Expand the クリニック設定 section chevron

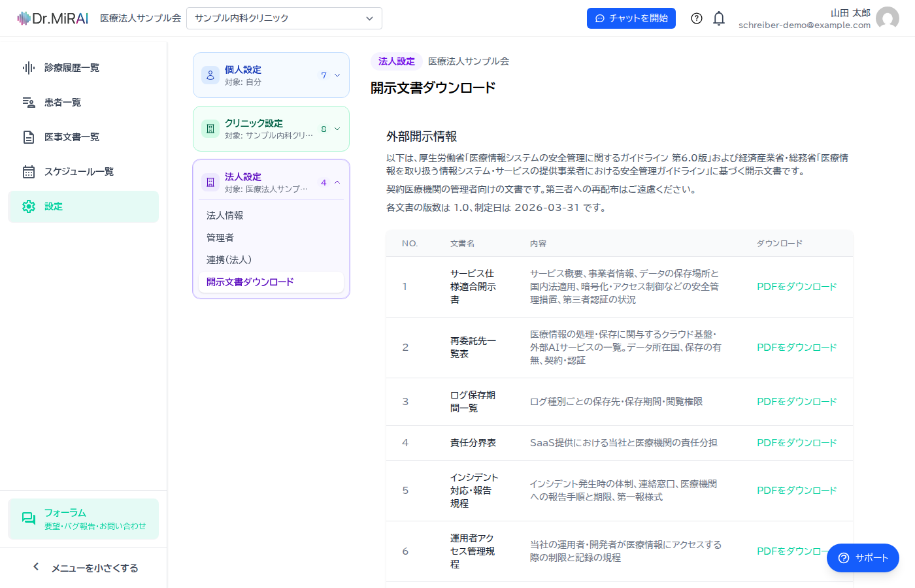[x=337, y=129]
